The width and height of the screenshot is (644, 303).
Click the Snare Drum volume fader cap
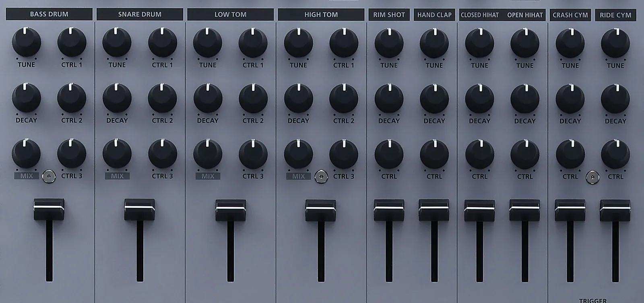[140, 209]
